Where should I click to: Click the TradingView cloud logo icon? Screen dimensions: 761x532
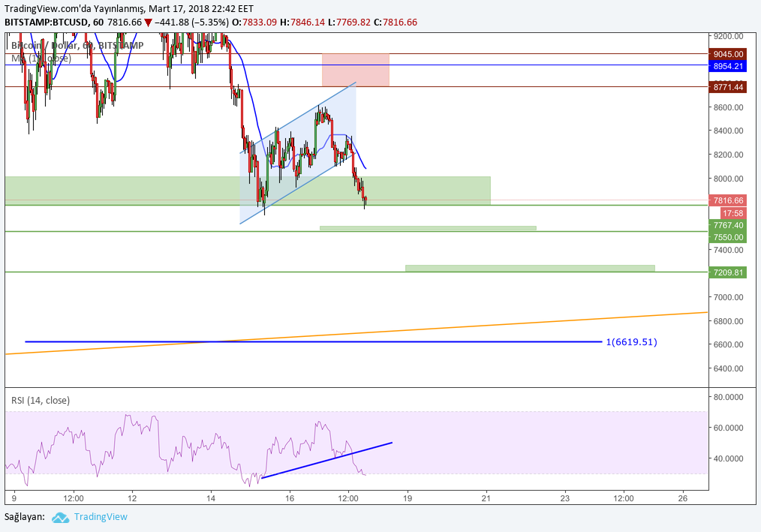click(60, 517)
